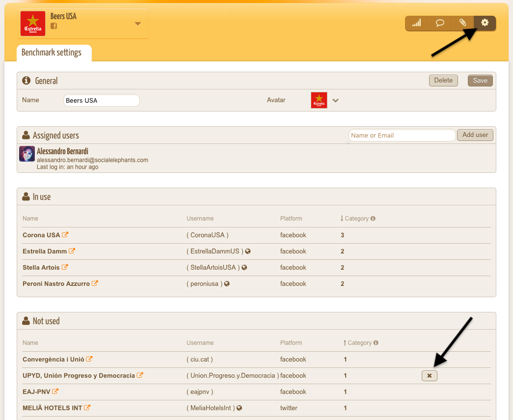Open Corona USA external link icon

[x=65, y=235]
